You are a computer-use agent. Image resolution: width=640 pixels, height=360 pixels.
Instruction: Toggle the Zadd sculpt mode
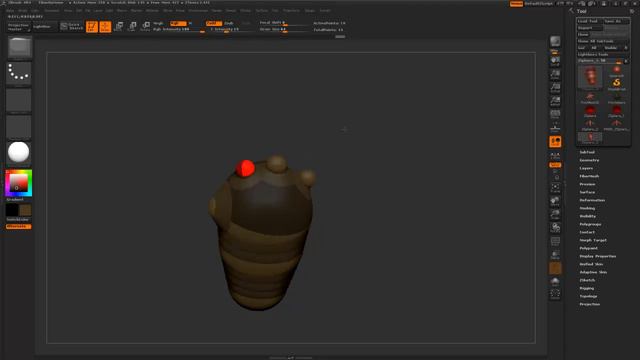coord(213,23)
